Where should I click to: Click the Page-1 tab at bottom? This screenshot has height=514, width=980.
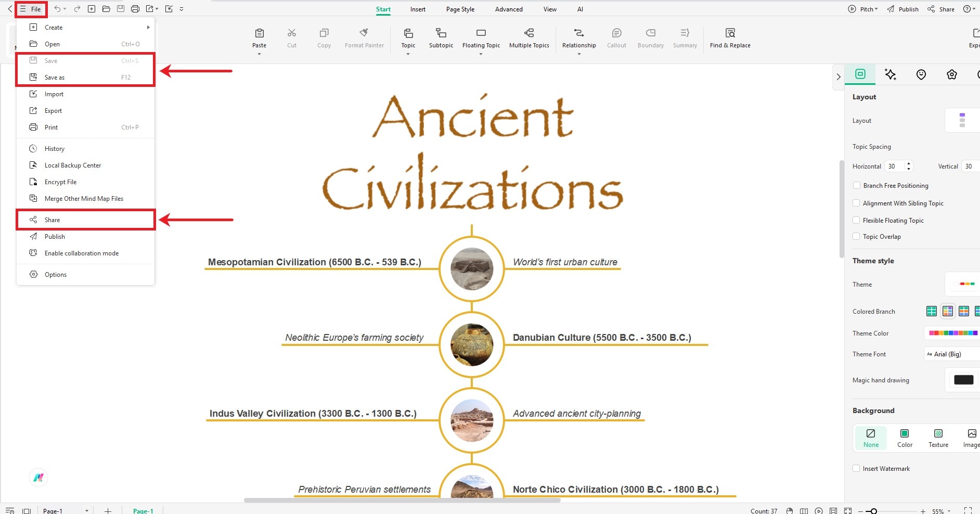pos(143,511)
